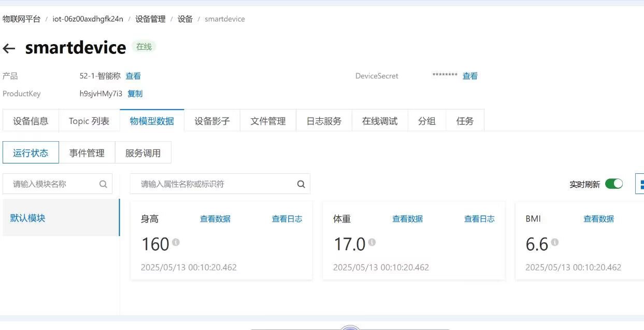Open the 日志服务 tab
The width and height of the screenshot is (644, 330).
(324, 121)
